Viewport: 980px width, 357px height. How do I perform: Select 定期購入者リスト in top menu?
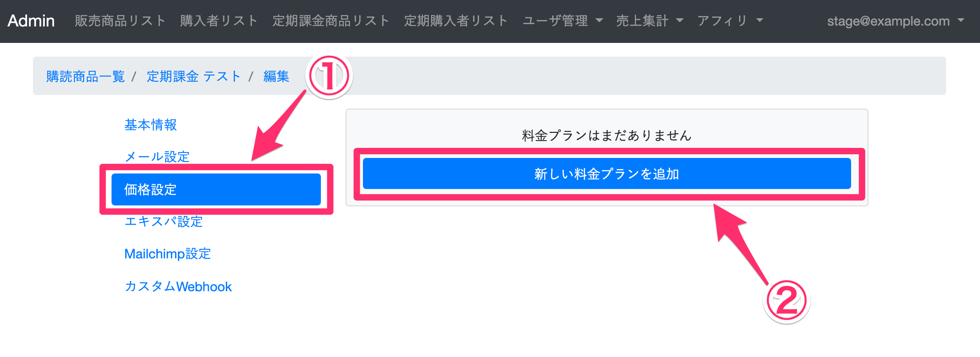click(456, 21)
